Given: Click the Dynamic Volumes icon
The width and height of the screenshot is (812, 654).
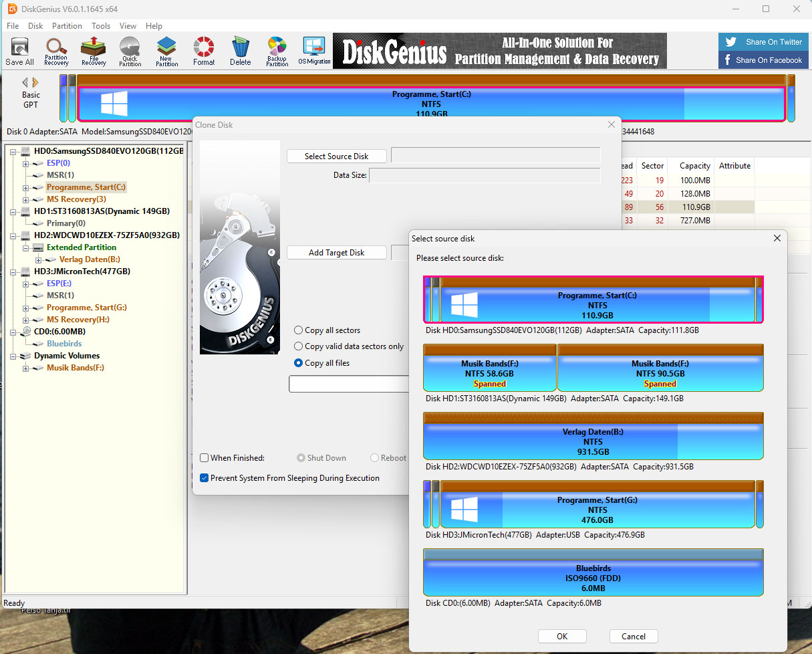Looking at the screenshot, I should (26, 356).
